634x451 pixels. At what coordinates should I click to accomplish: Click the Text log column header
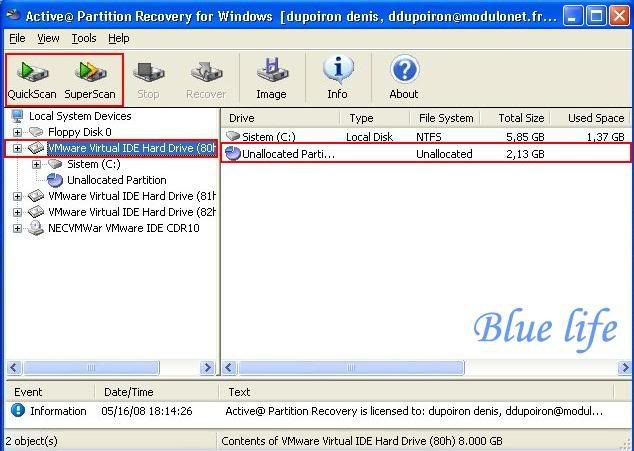pos(416,392)
